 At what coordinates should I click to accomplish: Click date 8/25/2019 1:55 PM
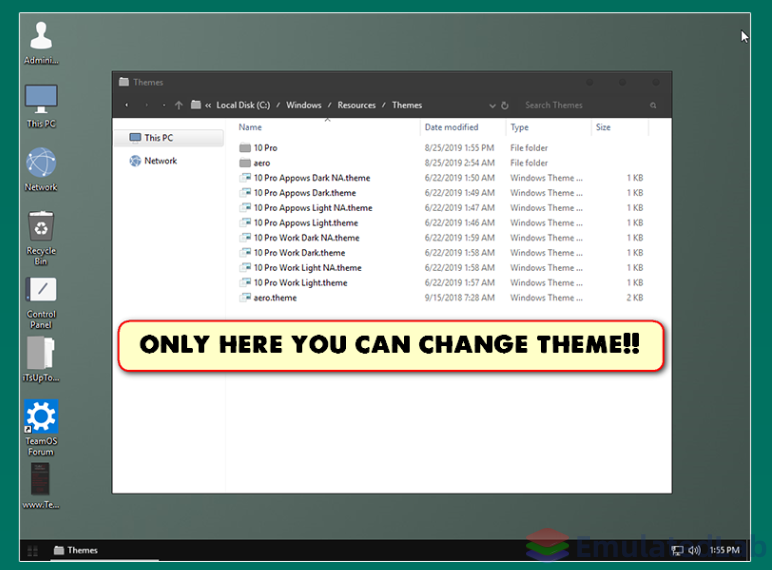[459, 148]
